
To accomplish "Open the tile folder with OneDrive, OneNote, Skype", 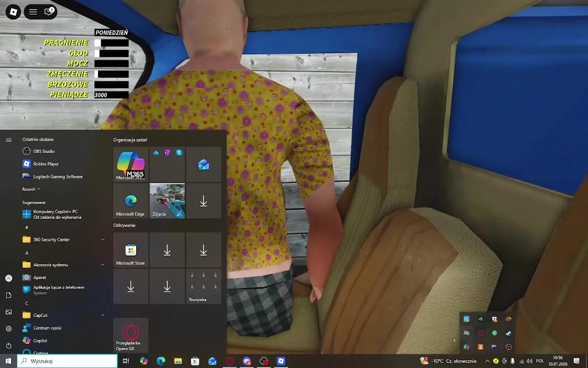I will click(167, 164).
